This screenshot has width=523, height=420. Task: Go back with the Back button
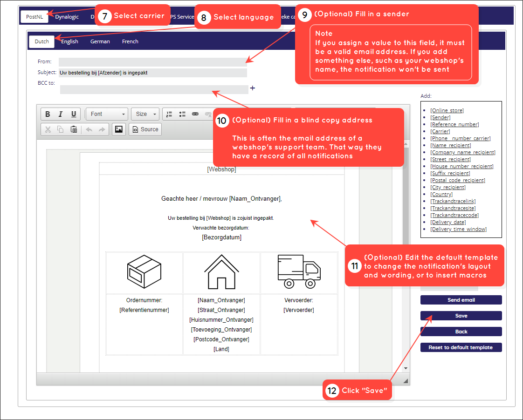tap(461, 332)
